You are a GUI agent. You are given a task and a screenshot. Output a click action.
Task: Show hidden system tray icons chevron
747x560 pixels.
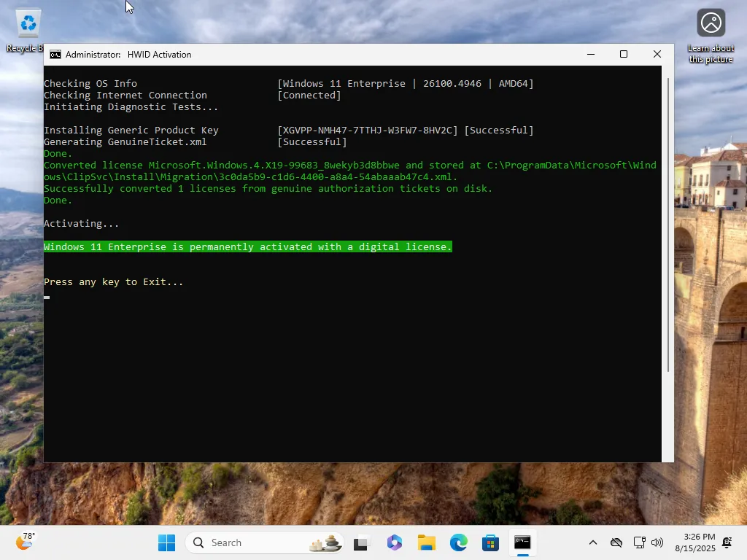(593, 542)
